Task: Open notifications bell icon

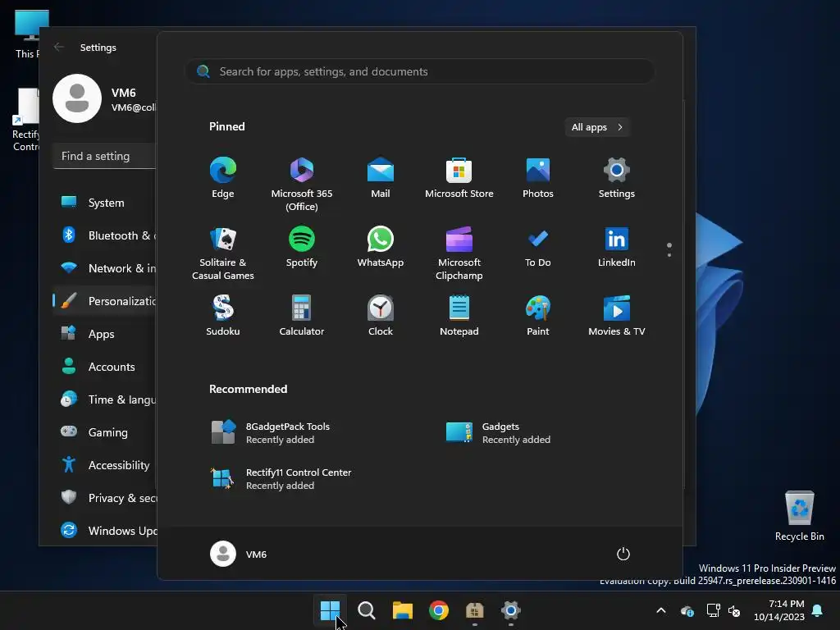Action: pos(818,610)
